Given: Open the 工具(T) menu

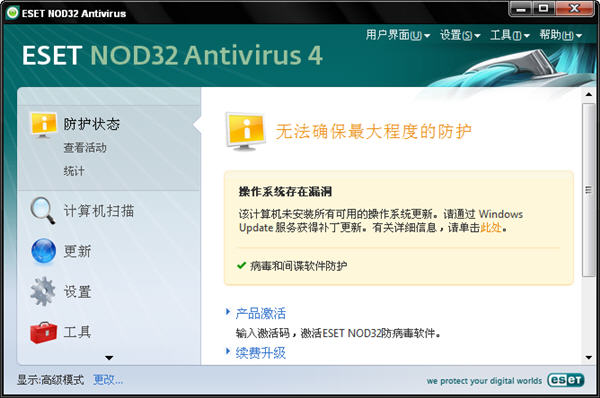Looking at the screenshot, I should 510,35.
